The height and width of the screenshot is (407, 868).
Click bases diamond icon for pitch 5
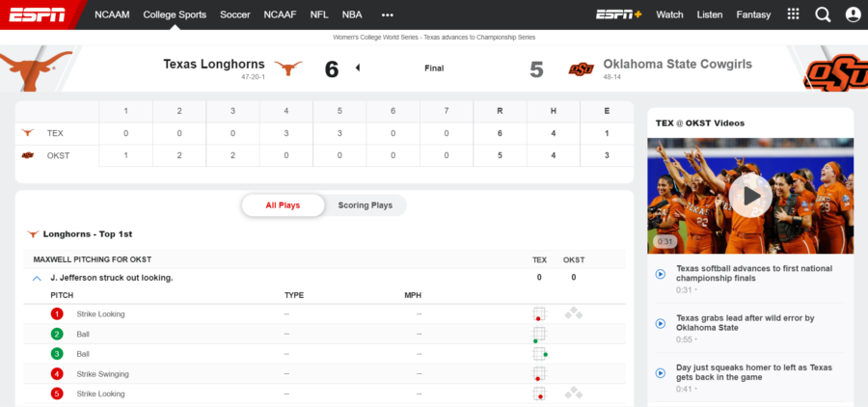coord(574,393)
